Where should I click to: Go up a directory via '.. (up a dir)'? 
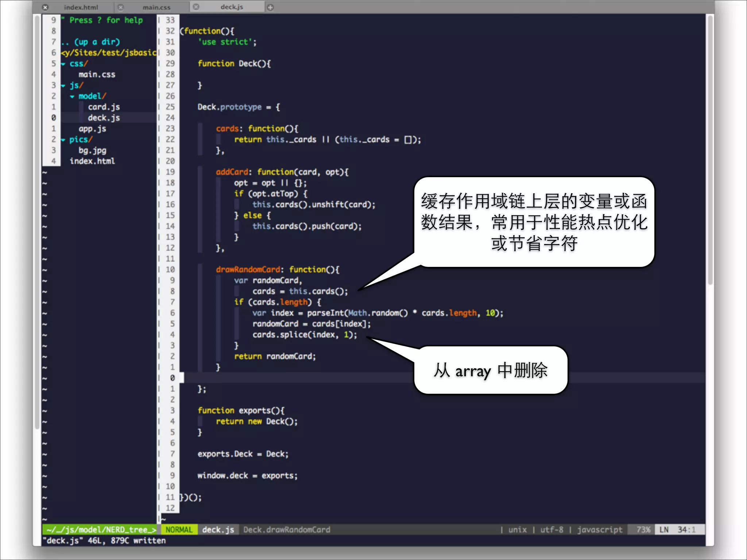(x=90, y=42)
